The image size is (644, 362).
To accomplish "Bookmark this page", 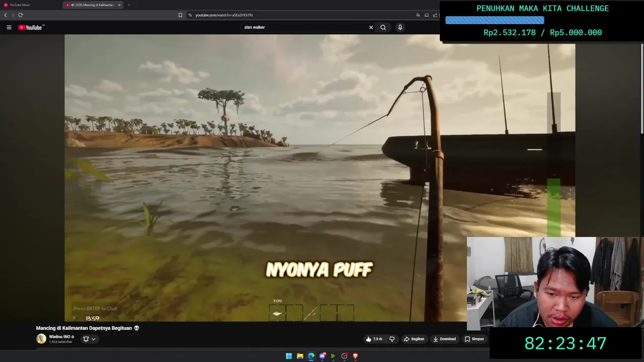I will 180,15.
